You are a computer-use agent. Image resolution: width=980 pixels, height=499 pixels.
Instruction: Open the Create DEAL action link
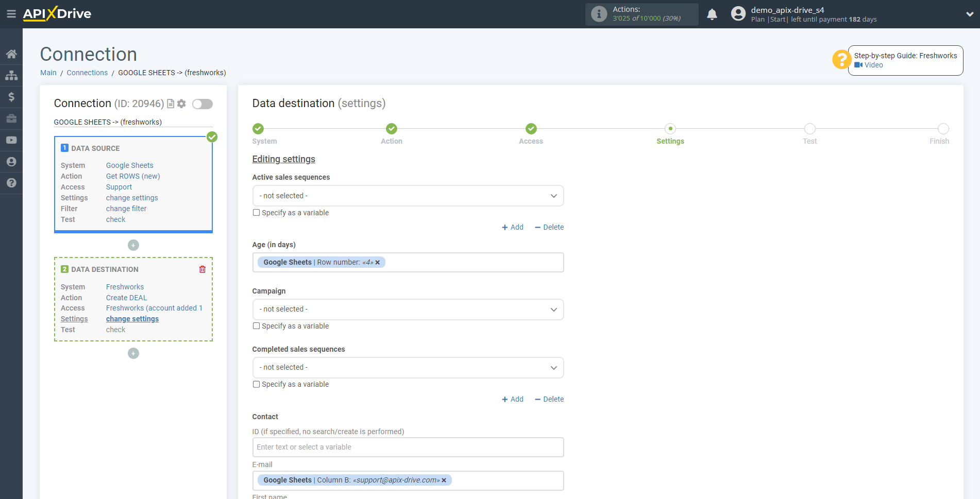pyautogui.click(x=126, y=298)
